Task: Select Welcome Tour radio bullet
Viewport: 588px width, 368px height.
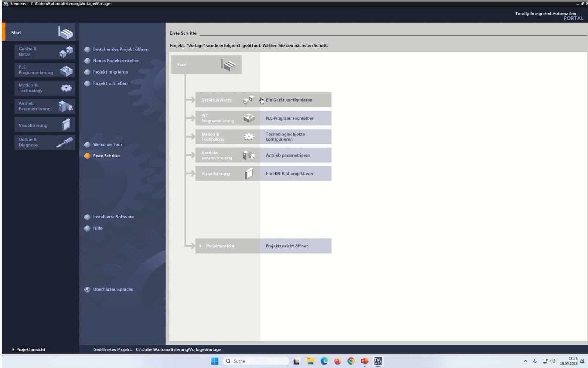Action: click(x=87, y=144)
